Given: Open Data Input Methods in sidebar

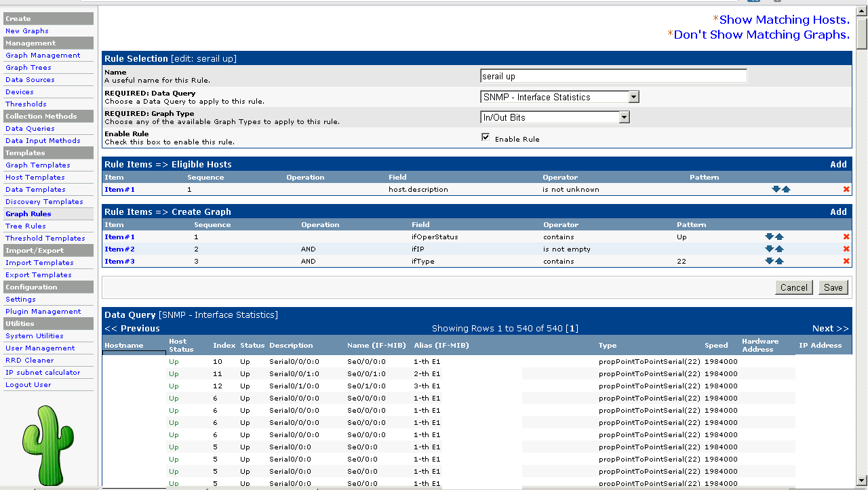Looking at the screenshot, I should [x=43, y=141].
